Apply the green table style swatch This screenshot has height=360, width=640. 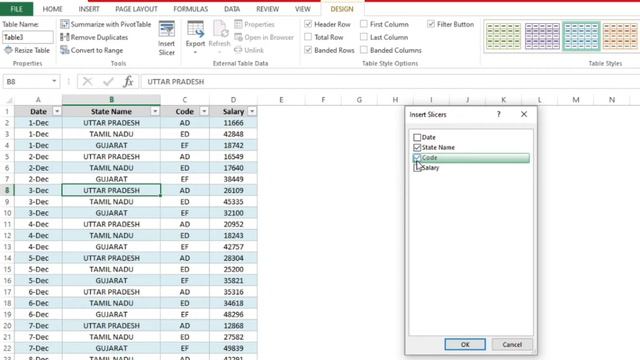click(x=503, y=36)
